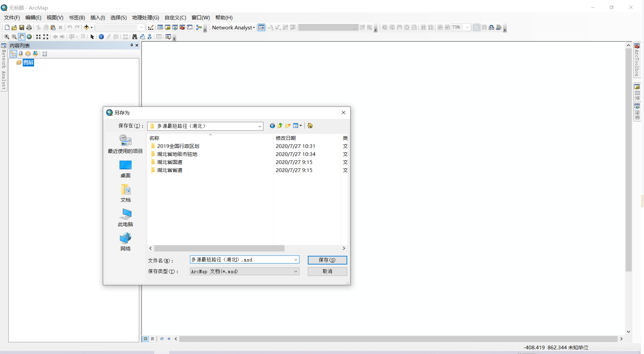Screen dimensions: 644x354
Task: Activate the Pan hand tool
Action: (x=22, y=37)
